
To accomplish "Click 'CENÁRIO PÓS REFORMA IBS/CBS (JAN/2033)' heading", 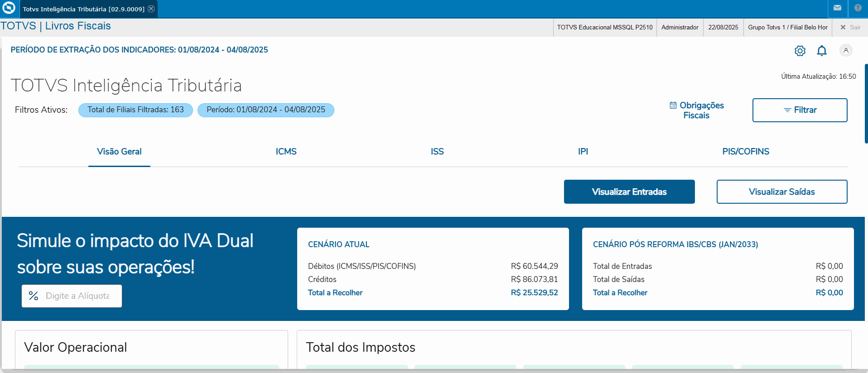I will coord(675,244).
